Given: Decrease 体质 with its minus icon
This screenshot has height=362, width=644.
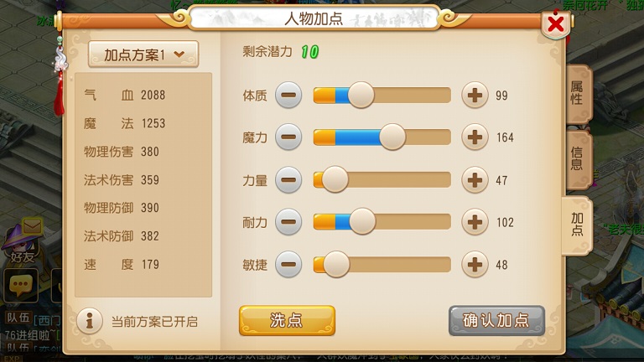Looking at the screenshot, I should tap(288, 96).
